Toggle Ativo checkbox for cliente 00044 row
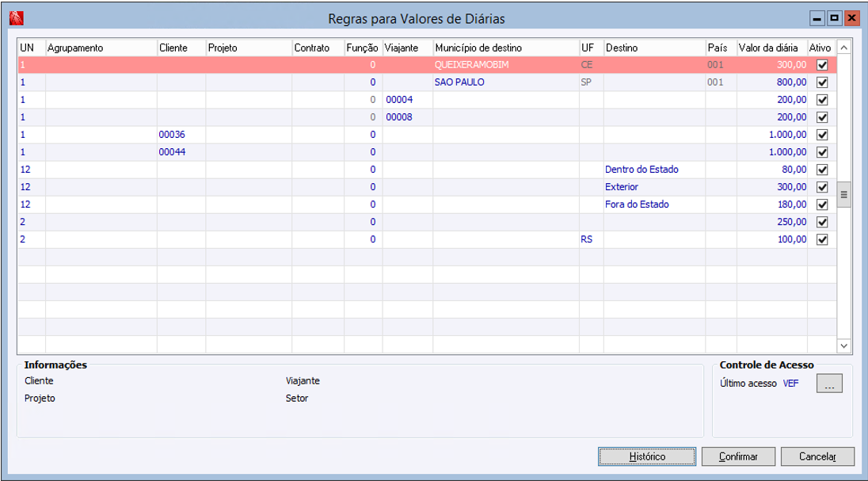This screenshot has height=481, width=868. click(x=822, y=152)
